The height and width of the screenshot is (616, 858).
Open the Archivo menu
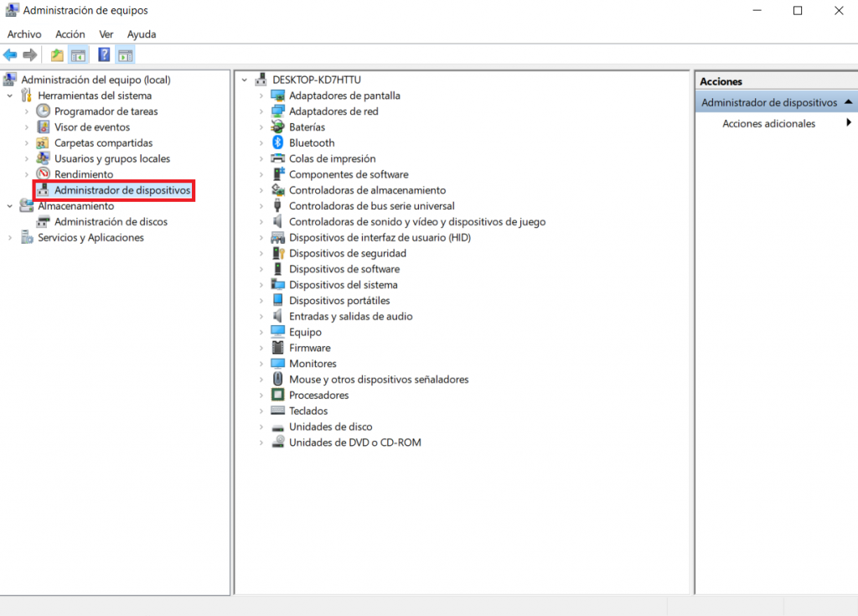point(24,34)
